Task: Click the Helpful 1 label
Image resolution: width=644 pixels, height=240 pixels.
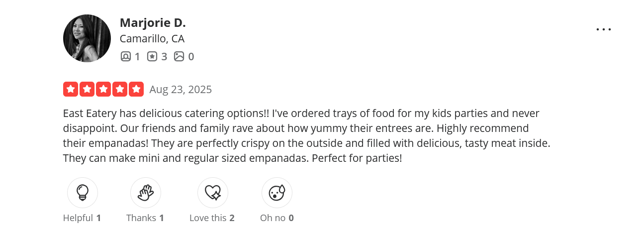Action: point(82,218)
